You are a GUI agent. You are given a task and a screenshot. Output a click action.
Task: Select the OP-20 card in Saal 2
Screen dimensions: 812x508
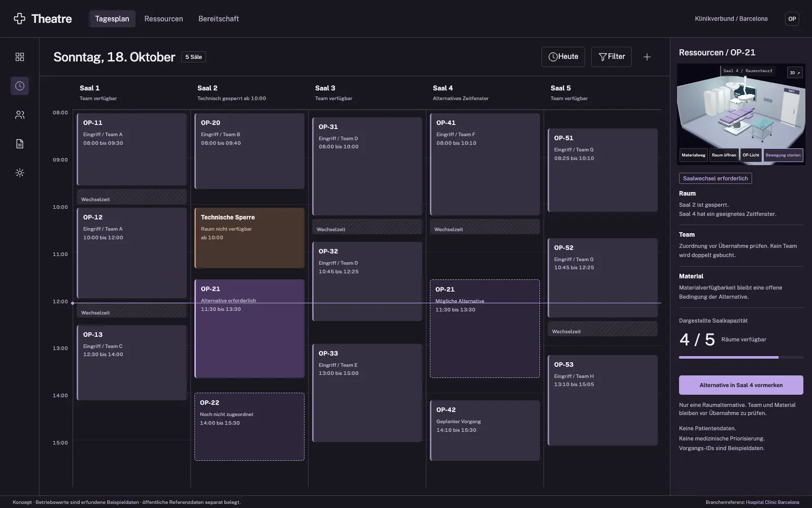click(x=250, y=151)
